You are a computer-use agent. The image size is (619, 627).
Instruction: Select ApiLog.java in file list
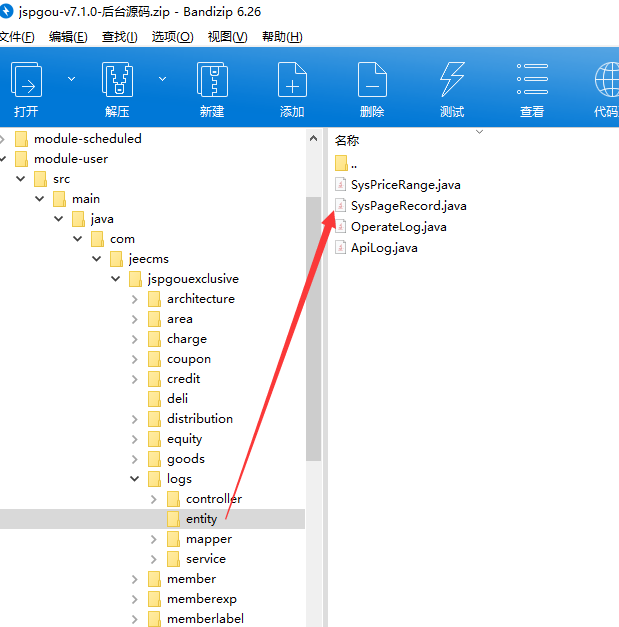pos(384,248)
